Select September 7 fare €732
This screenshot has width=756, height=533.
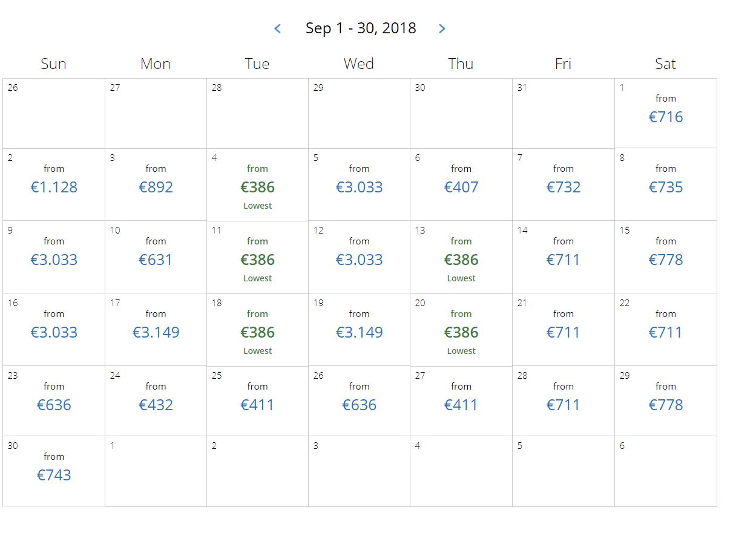564,185
